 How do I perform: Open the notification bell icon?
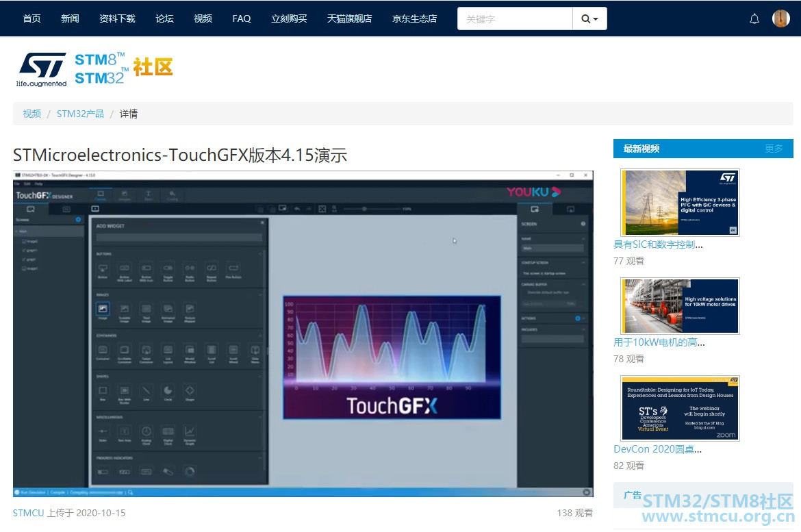pos(754,19)
